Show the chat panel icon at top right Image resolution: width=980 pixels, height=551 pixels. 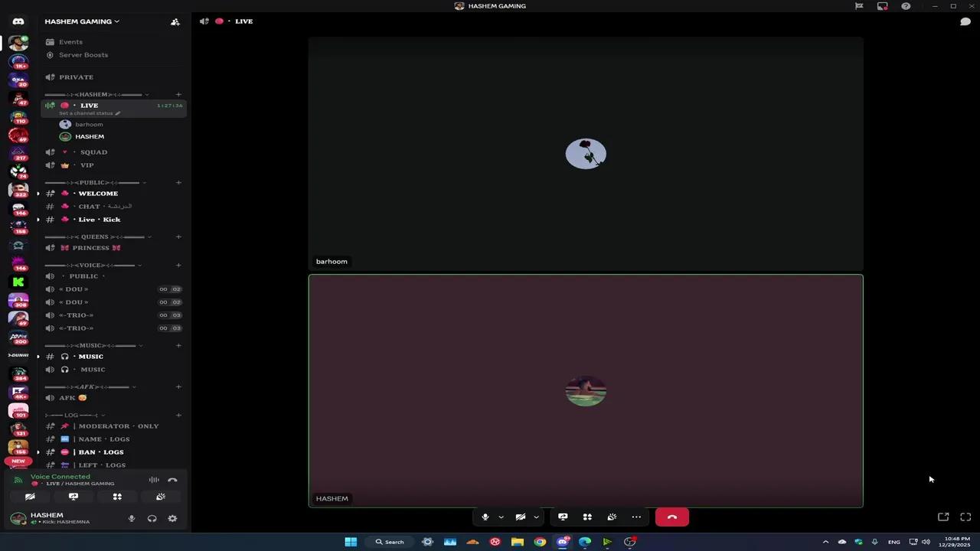click(965, 21)
